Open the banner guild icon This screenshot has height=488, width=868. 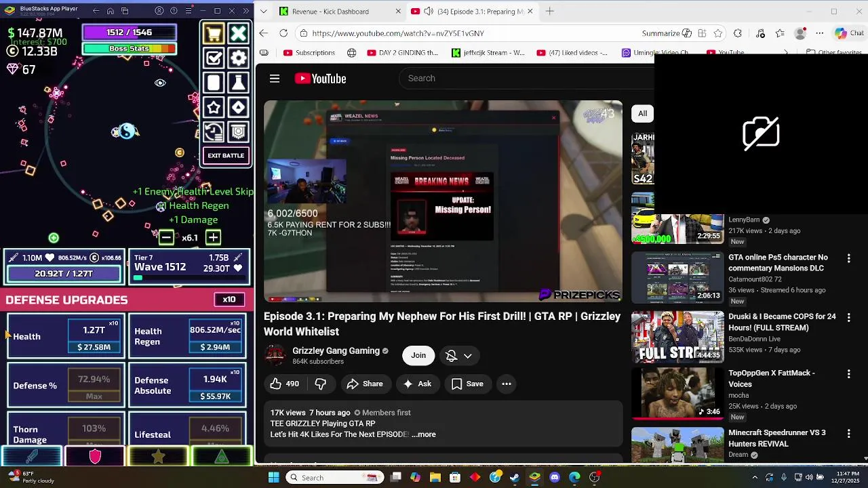coord(238,131)
